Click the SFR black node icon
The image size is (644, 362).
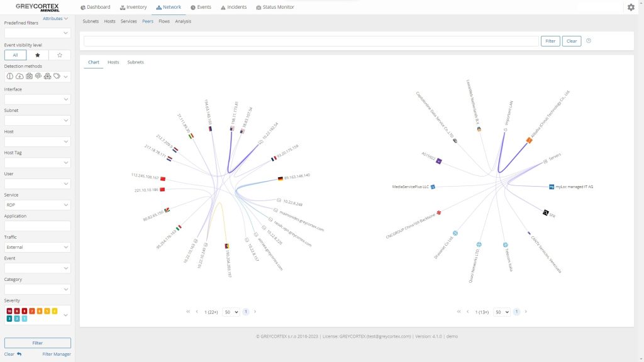click(544, 212)
